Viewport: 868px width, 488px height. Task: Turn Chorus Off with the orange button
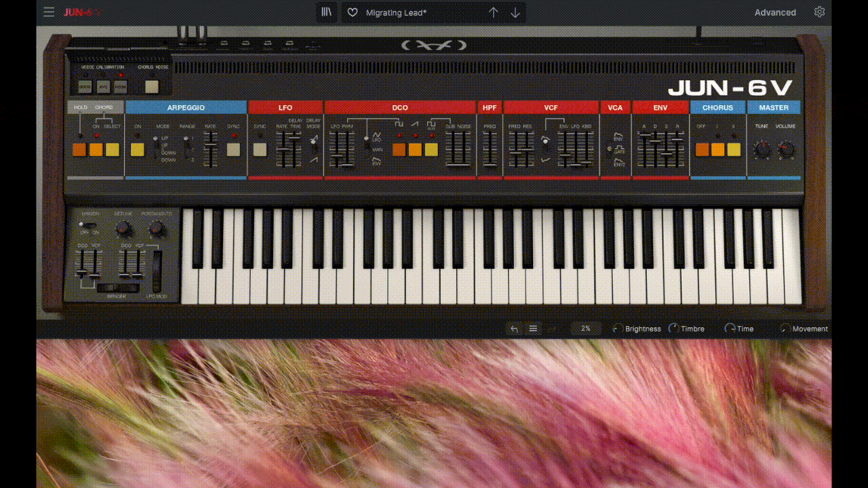703,150
